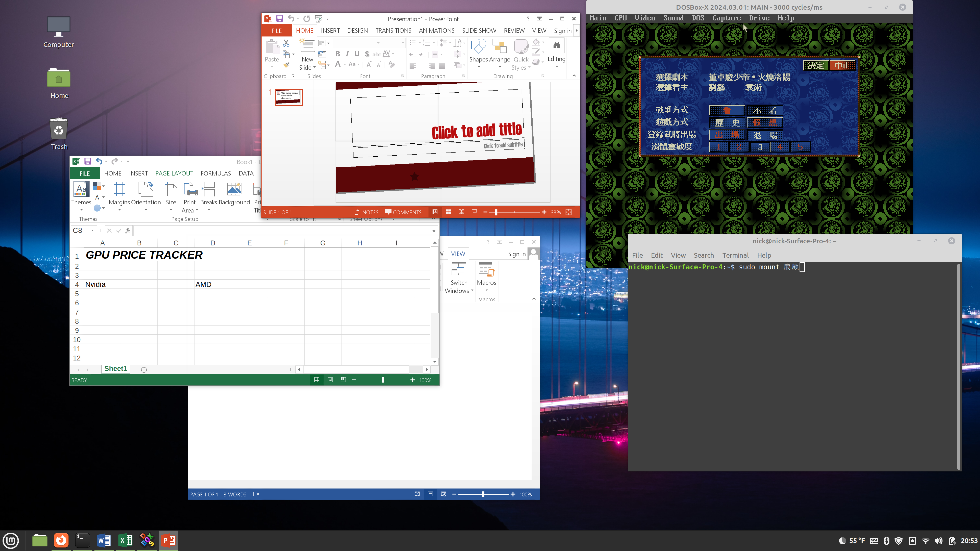Adjust the Word zoom slider handle

pos(483,494)
